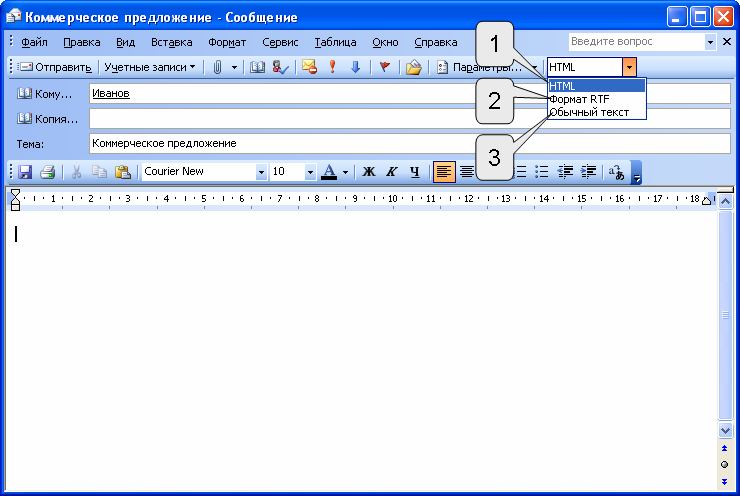Click the Кому field containing Иванов

point(409,93)
